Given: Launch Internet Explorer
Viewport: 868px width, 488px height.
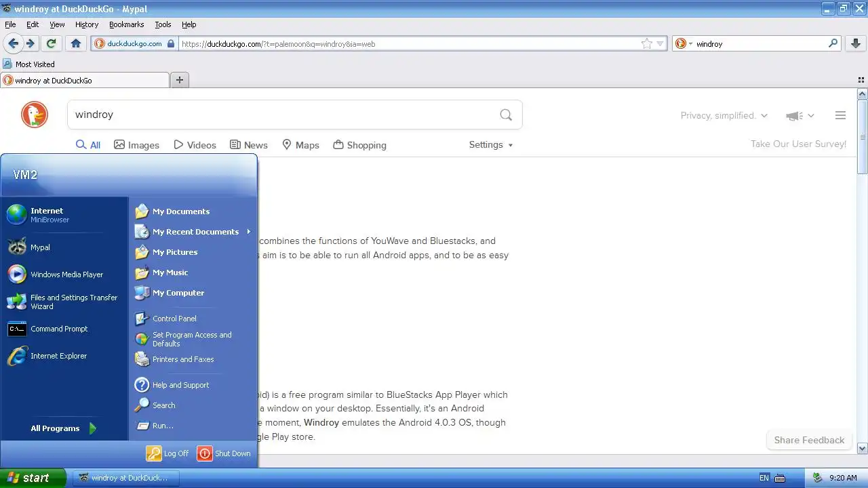Looking at the screenshot, I should [x=64, y=356].
